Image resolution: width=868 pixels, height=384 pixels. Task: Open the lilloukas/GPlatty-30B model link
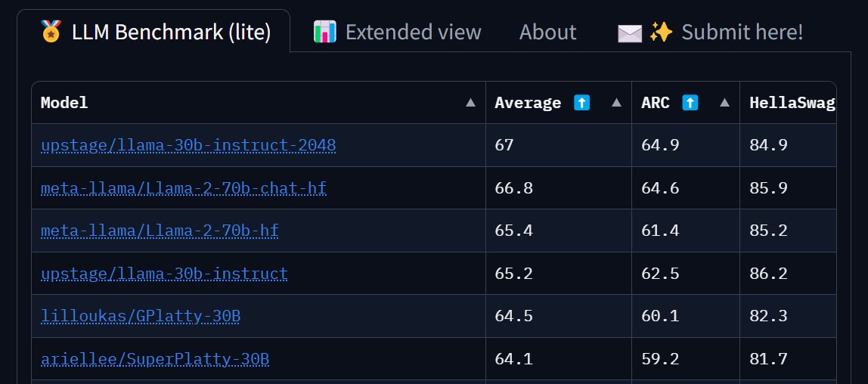tap(141, 317)
